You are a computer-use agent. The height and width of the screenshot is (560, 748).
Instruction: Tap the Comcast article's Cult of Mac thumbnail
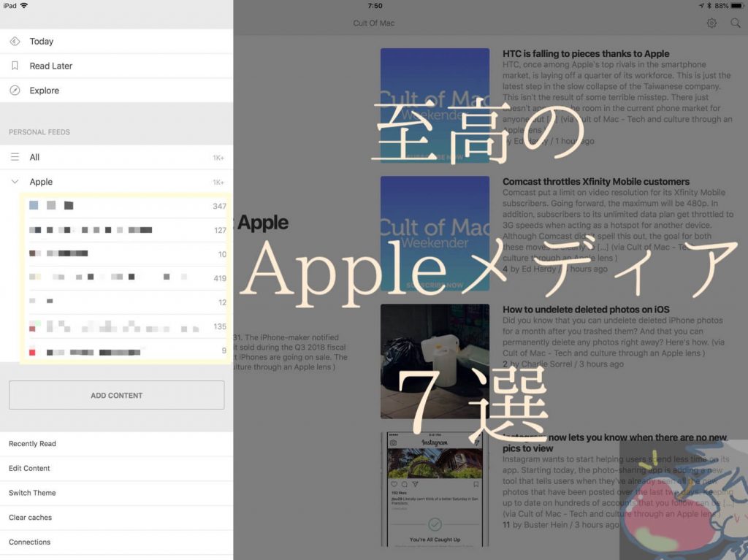pyautogui.click(x=435, y=233)
